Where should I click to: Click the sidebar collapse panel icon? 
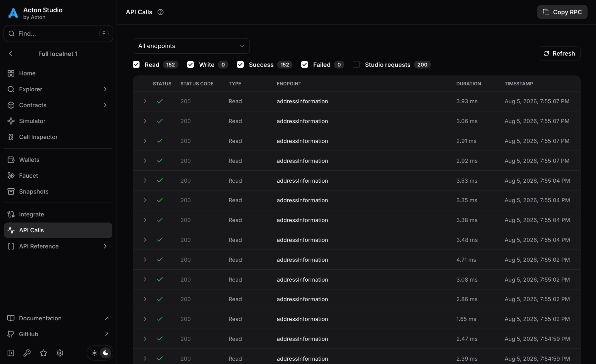[x=11, y=353]
